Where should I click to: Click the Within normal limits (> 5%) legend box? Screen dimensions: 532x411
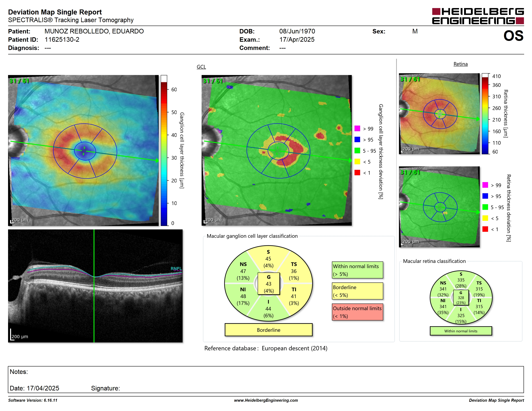click(x=357, y=270)
